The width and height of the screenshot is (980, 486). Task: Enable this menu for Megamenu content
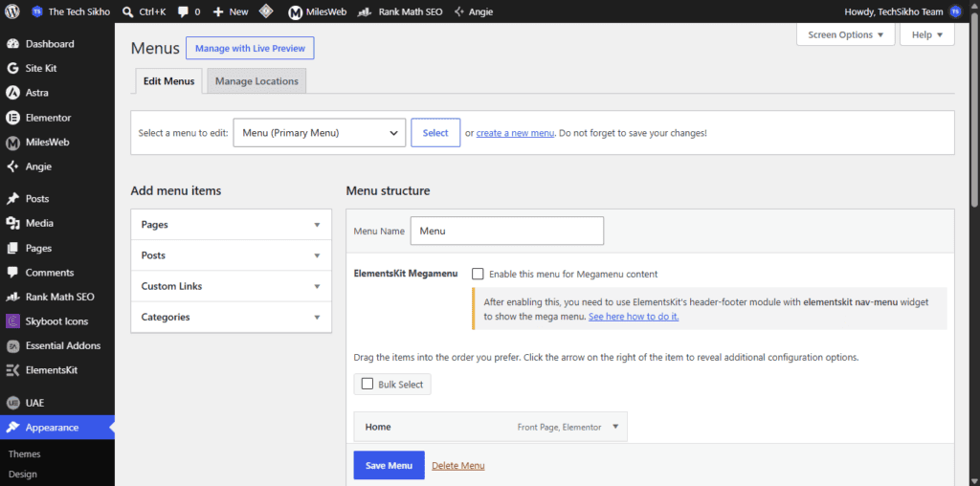479,274
